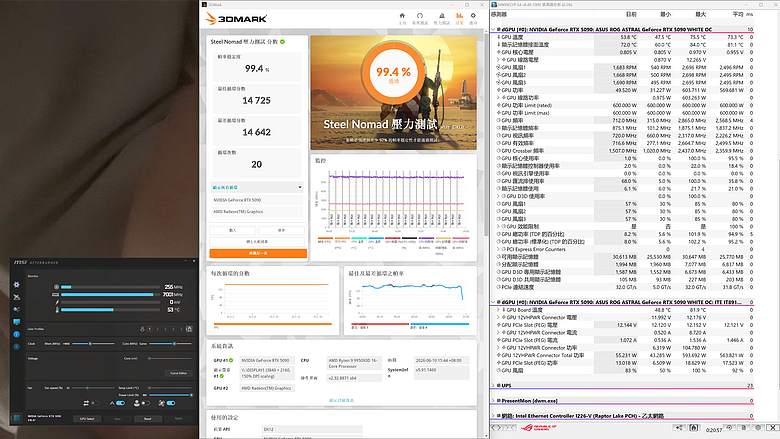Expand the UPS sensor group in HWiNFO
Screen dimensions: 780x439
493,385
